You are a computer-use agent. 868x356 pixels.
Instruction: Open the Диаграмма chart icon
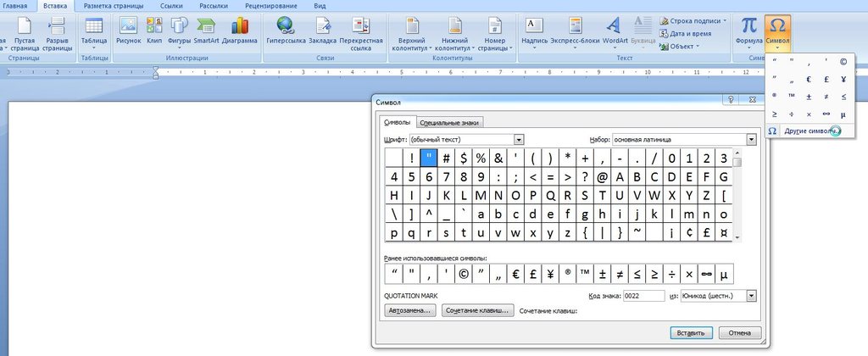[x=240, y=26]
